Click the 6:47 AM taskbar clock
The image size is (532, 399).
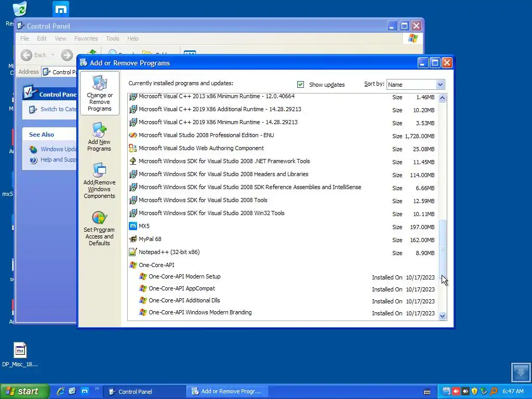click(513, 391)
